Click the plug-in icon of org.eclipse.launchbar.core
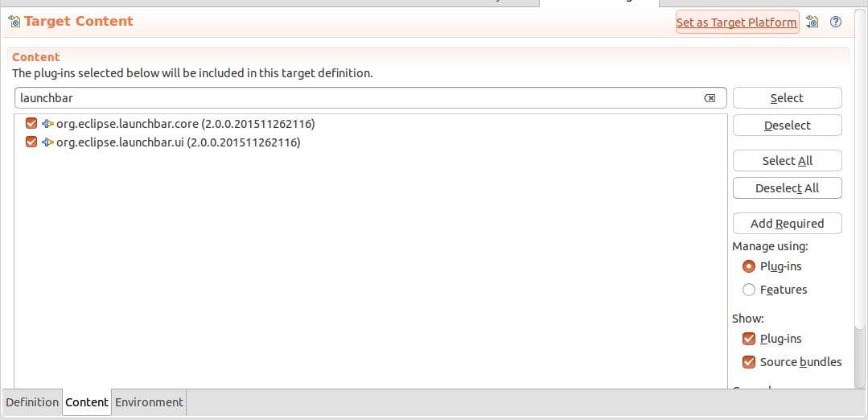868x420 pixels. tap(47, 124)
